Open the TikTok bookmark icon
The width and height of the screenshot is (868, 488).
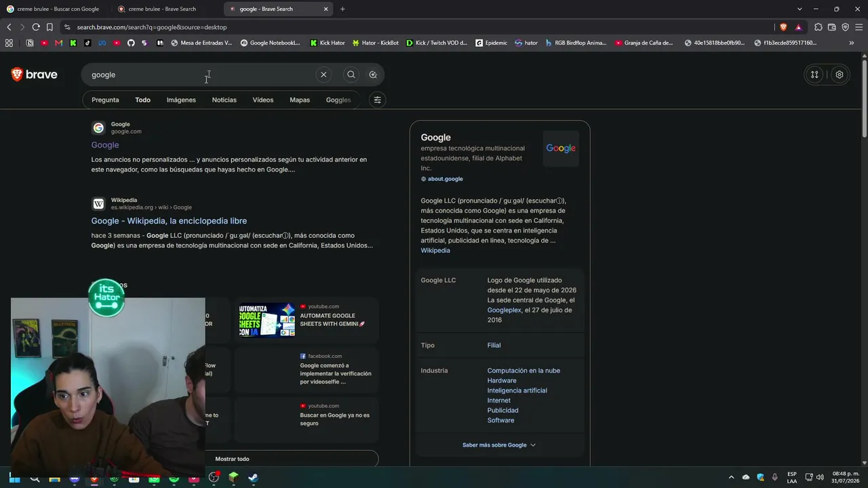tap(87, 43)
